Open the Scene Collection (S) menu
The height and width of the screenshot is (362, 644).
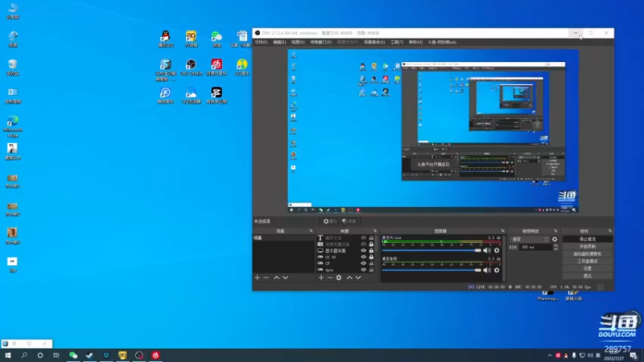click(374, 43)
